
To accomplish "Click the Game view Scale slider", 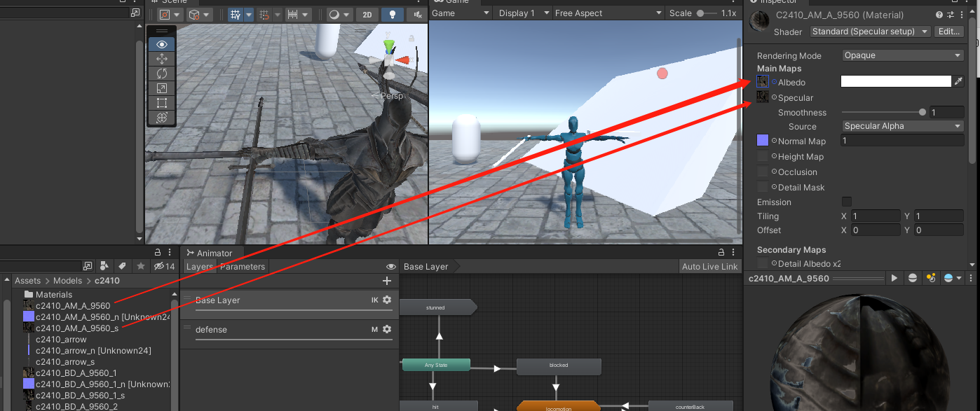I will [x=707, y=13].
